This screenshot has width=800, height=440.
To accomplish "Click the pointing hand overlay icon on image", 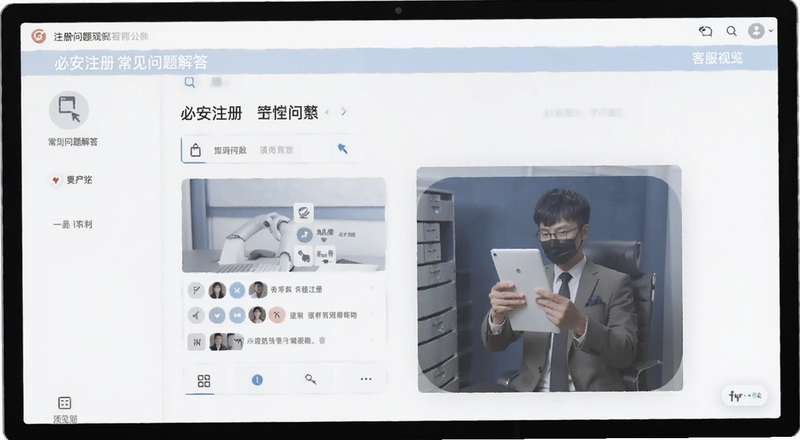I will click(304, 255).
